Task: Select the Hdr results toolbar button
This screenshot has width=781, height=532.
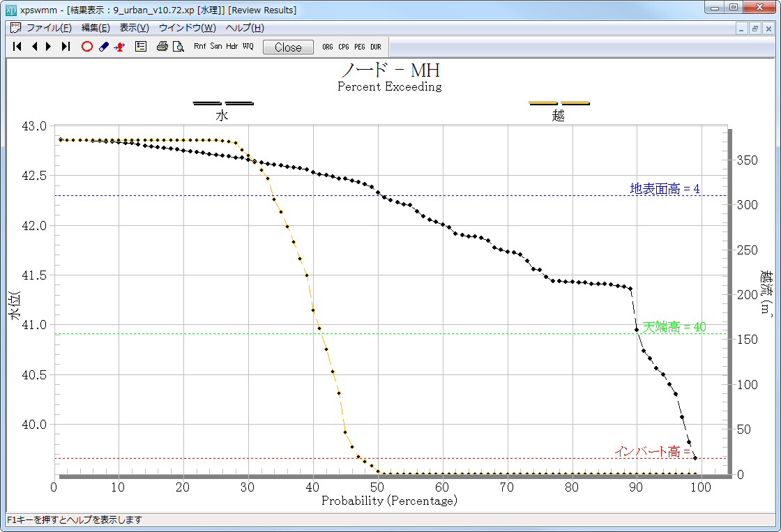Action: 232,47
